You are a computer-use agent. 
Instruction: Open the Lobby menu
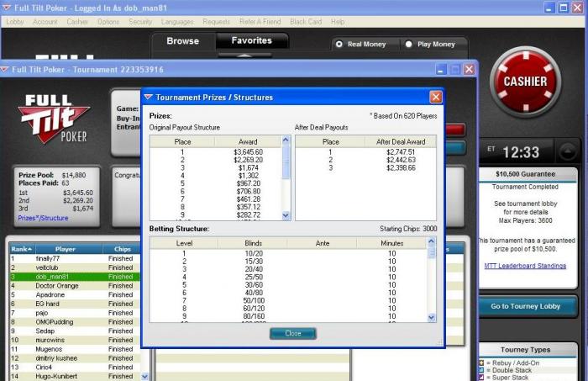(x=15, y=22)
